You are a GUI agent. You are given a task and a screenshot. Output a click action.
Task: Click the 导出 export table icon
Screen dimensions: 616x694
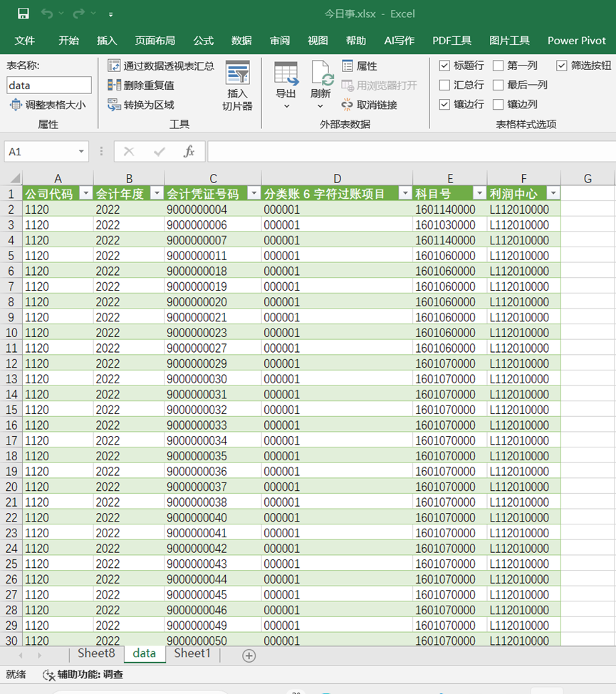pyautogui.click(x=286, y=74)
